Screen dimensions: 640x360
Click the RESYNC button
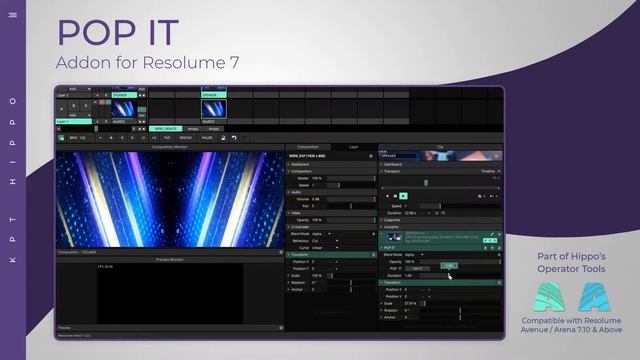(185, 138)
